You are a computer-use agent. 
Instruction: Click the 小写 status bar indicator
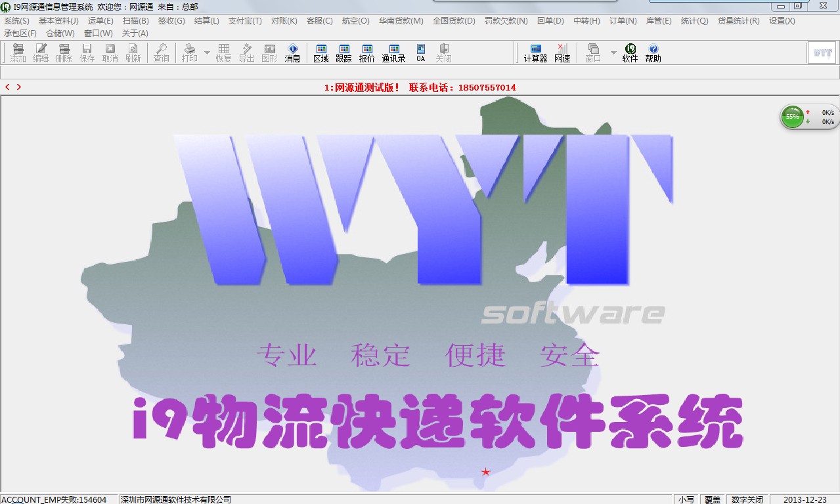tap(686, 499)
